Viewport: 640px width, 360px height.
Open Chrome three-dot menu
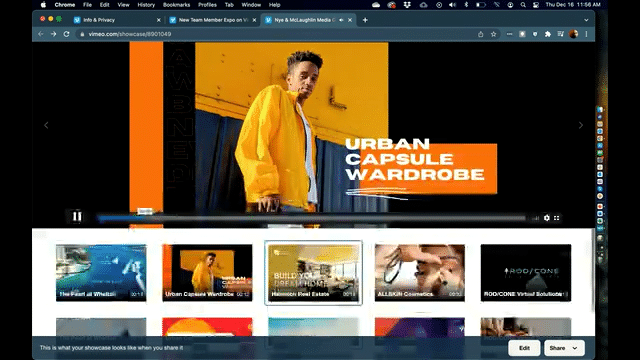(x=587, y=34)
